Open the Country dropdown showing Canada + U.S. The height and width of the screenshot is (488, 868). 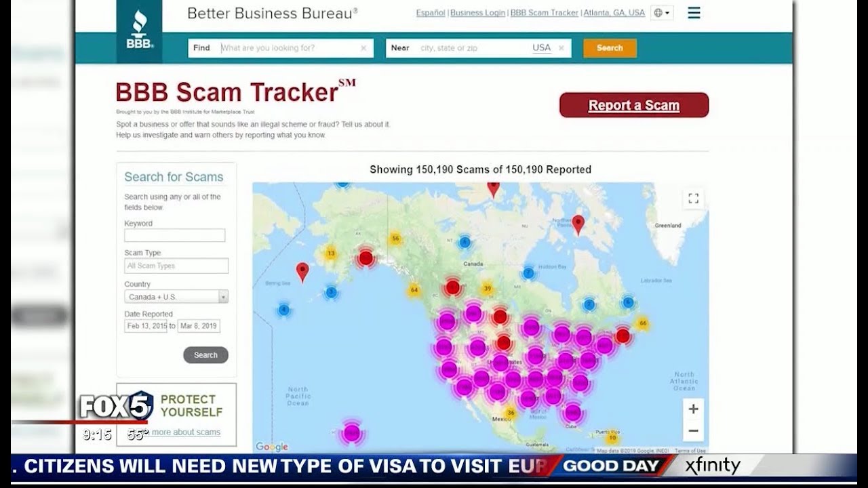pyautogui.click(x=176, y=297)
